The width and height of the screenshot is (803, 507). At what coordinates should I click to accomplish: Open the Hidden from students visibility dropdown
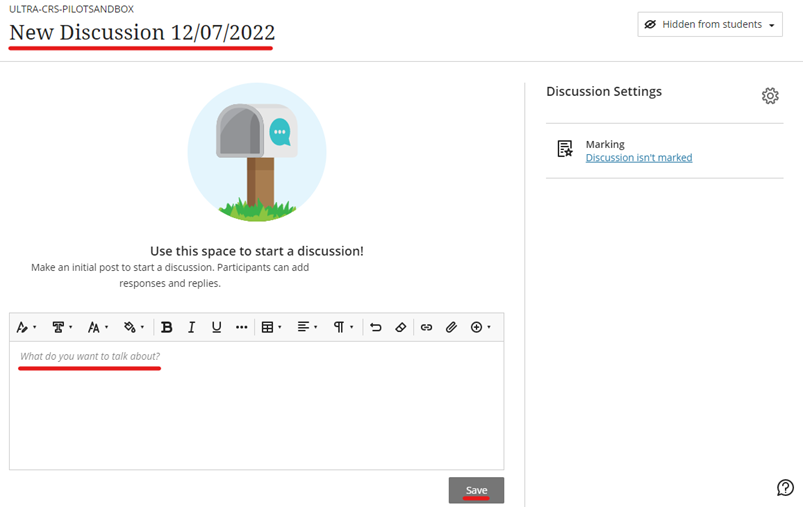pyautogui.click(x=710, y=25)
